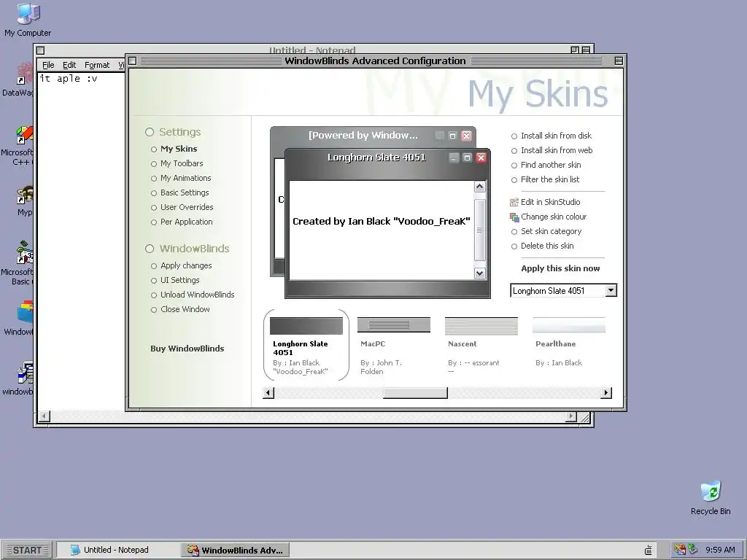The image size is (747, 560).
Task: Select My Skins radio option
Action: pyautogui.click(x=174, y=149)
